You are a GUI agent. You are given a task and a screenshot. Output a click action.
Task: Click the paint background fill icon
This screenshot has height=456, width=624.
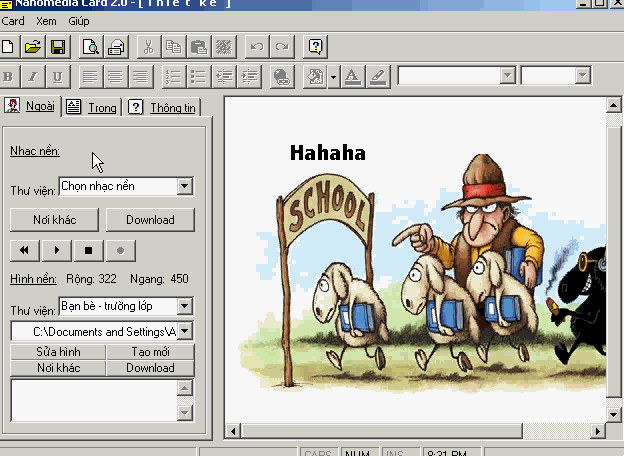(315, 76)
